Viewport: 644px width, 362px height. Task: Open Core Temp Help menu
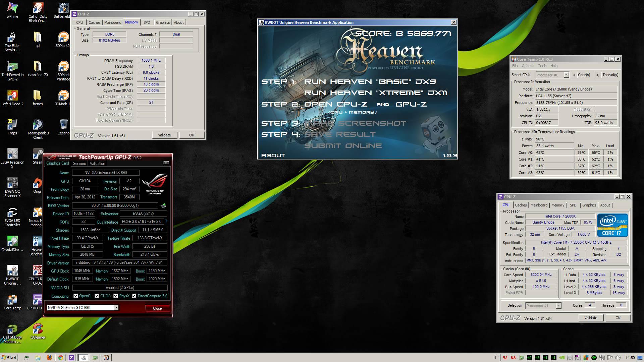554,66
